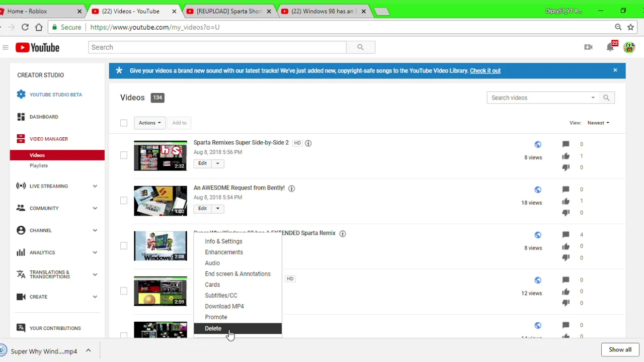The height and width of the screenshot is (362, 644).
Task: Check the Sparta Remixes Super Side-by-Side 2 checkbox
Action: [124, 155]
